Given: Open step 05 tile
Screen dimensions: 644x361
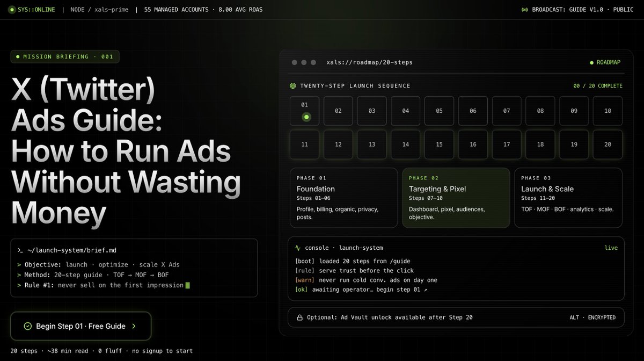Looking at the screenshot, I should coord(440,111).
